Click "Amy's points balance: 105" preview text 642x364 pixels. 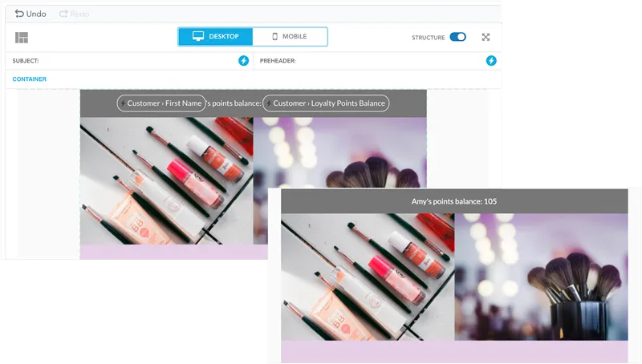click(454, 201)
